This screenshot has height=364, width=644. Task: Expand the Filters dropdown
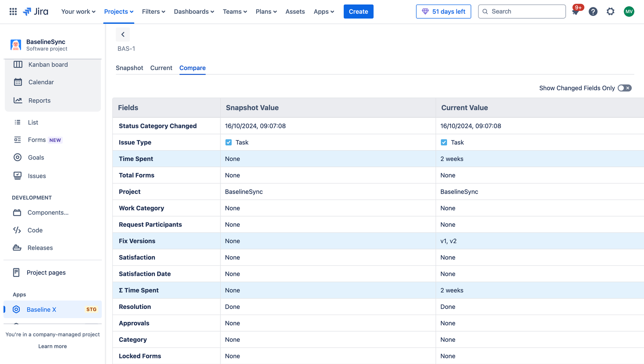point(154,11)
